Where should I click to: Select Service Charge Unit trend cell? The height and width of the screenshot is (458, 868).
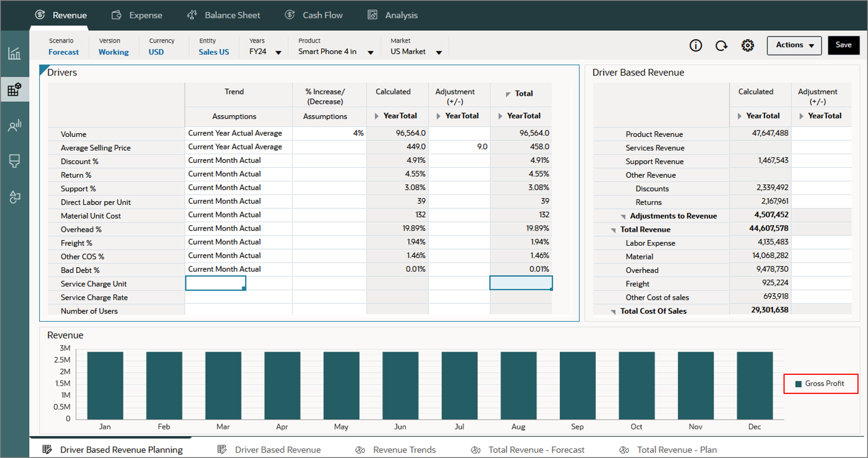click(x=215, y=283)
